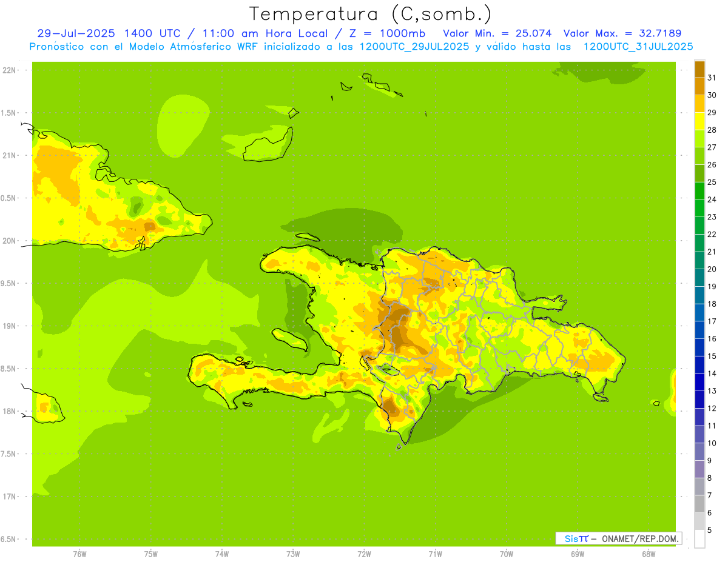
Task: Click the latitude axis label "18N"
Action: [9, 411]
